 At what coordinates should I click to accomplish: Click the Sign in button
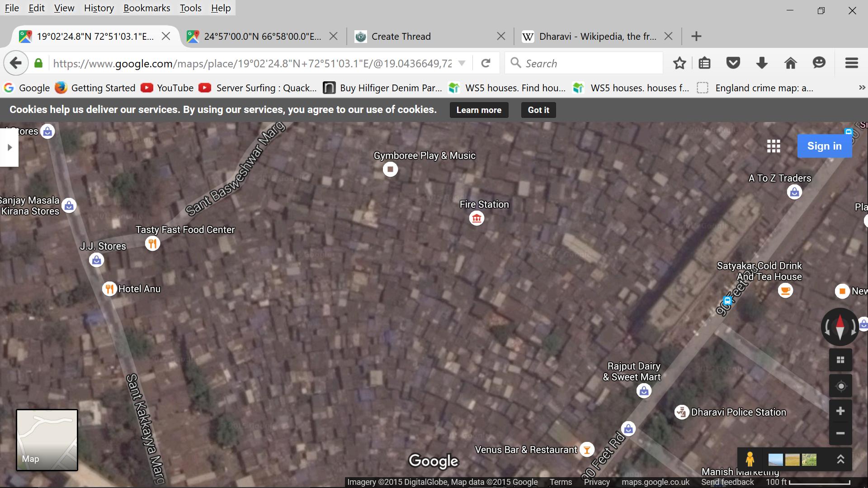click(x=825, y=146)
